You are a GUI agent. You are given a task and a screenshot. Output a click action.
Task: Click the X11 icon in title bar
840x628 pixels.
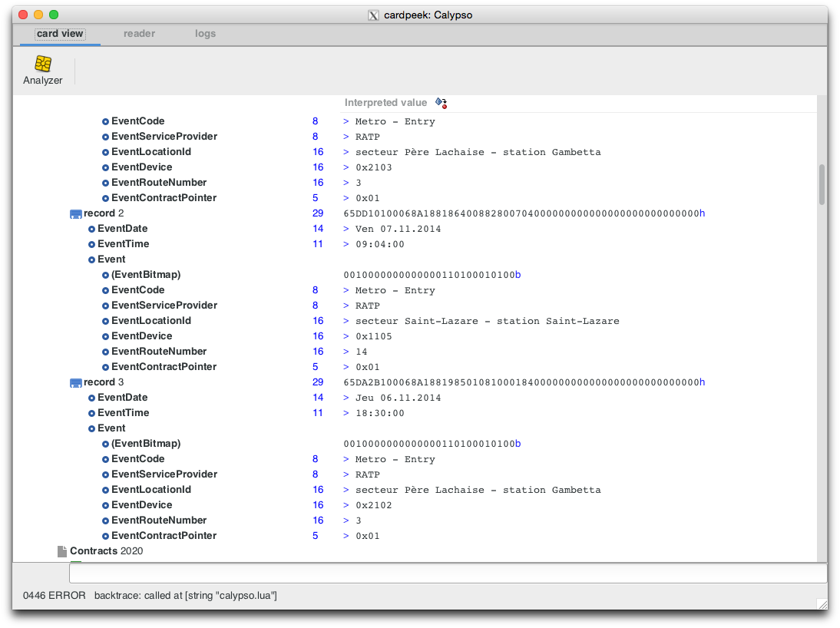click(373, 15)
